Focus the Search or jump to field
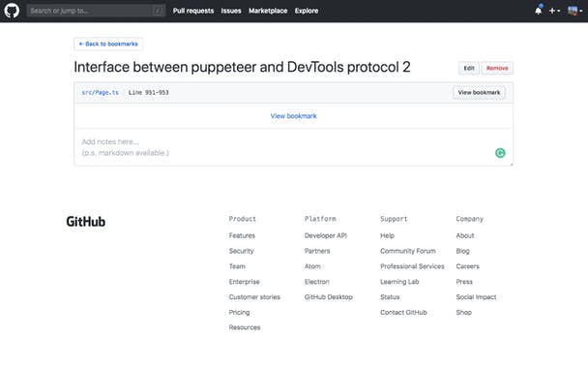Image resolution: width=588 pixels, height=368 pixels. coord(96,11)
